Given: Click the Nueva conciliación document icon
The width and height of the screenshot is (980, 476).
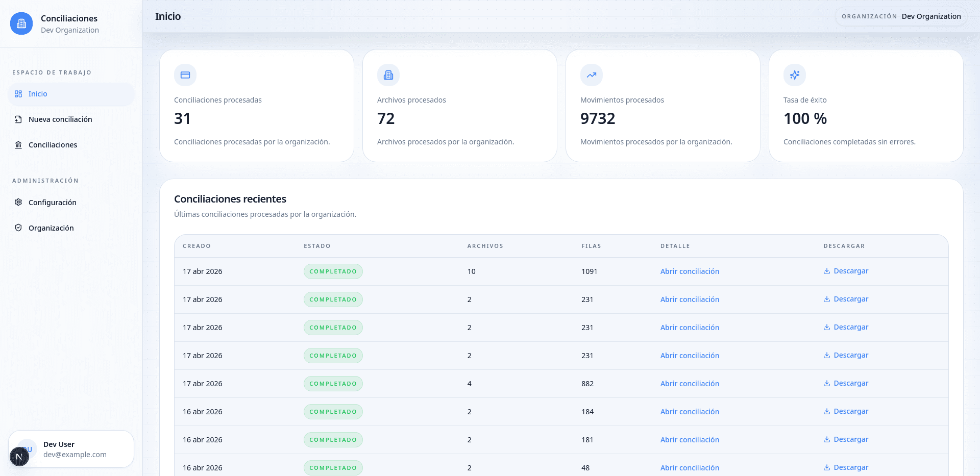Looking at the screenshot, I should (x=18, y=119).
